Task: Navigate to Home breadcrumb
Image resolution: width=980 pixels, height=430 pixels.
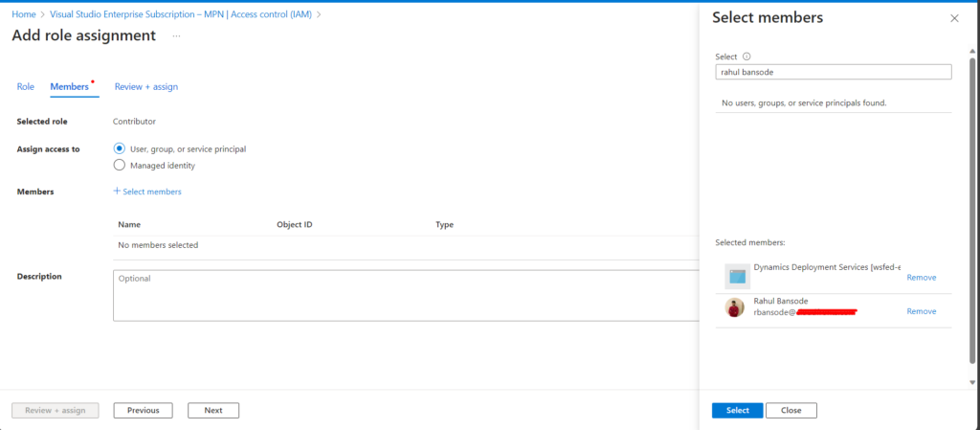Action: coord(24,13)
